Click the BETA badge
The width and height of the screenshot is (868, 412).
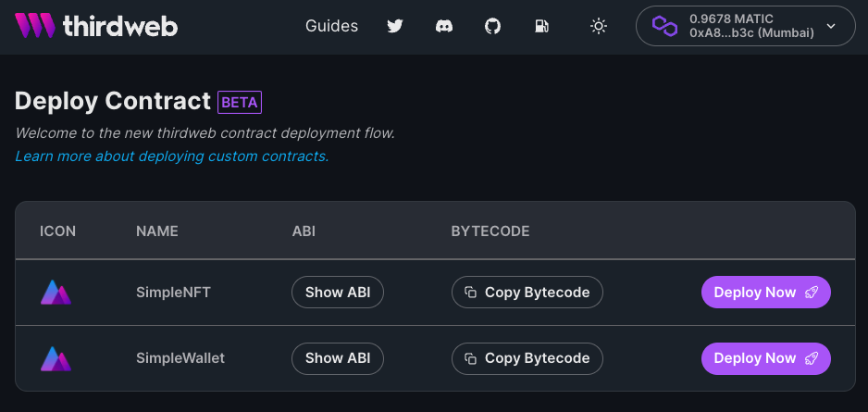(240, 102)
